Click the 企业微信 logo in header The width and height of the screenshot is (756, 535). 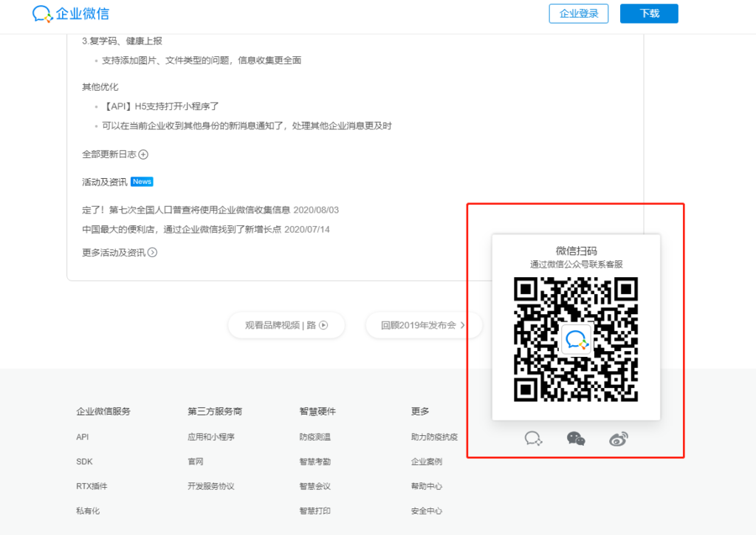[71, 13]
